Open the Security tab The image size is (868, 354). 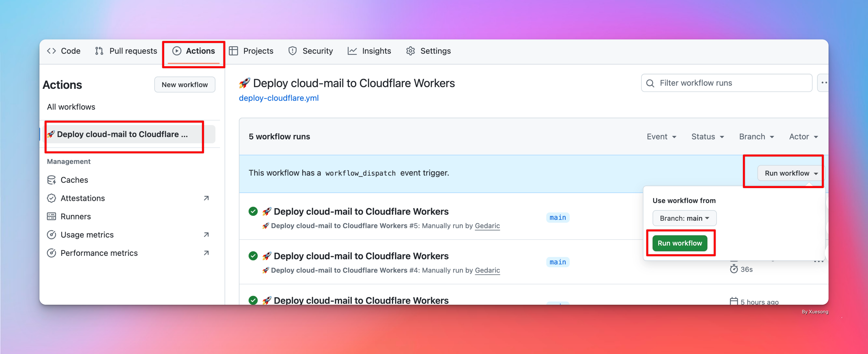pyautogui.click(x=311, y=51)
